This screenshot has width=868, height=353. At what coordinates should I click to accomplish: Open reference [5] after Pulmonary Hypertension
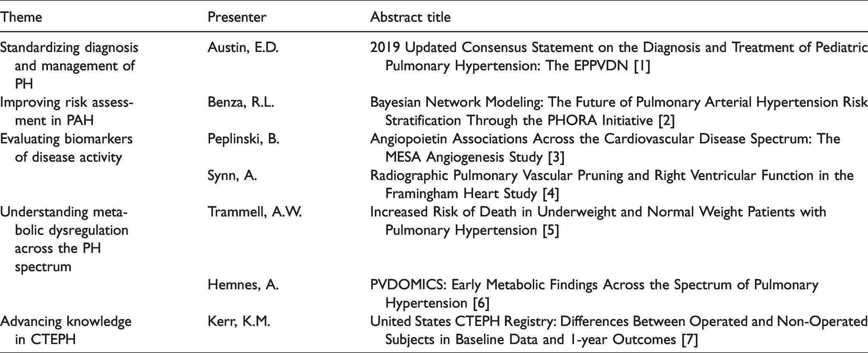[551, 230]
